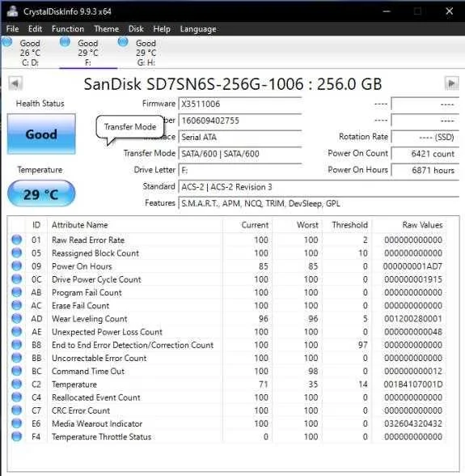Click the Good health status button

point(41,134)
